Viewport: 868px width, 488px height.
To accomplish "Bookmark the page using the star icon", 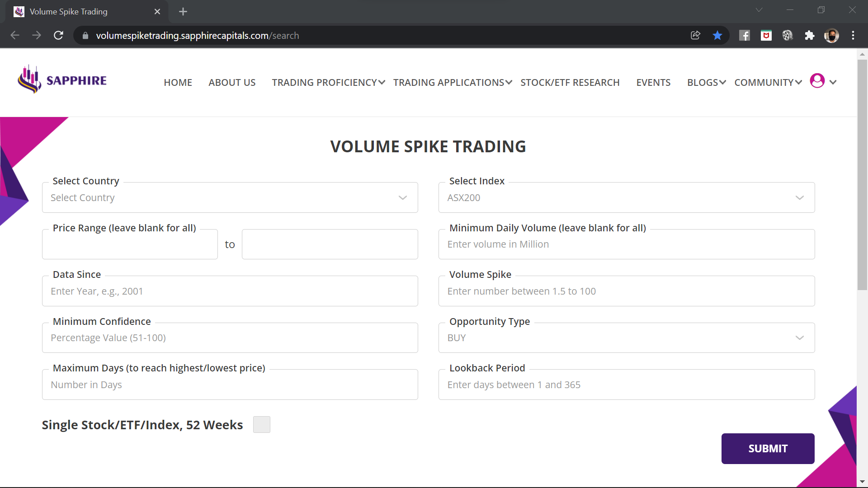I will [x=717, y=35].
